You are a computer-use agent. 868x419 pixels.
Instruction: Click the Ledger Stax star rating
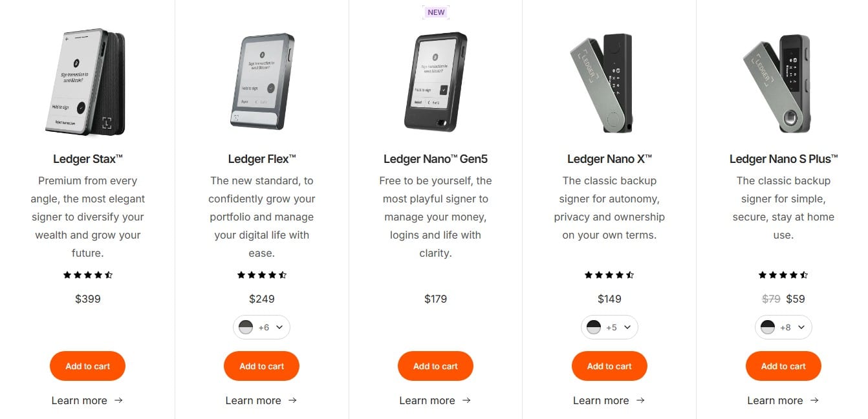click(x=88, y=275)
